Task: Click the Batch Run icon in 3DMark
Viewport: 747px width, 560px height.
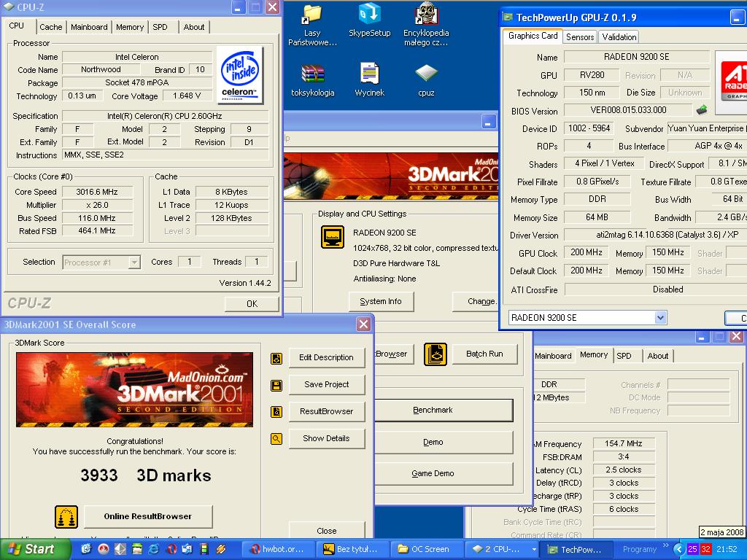Action: (x=435, y=354)
